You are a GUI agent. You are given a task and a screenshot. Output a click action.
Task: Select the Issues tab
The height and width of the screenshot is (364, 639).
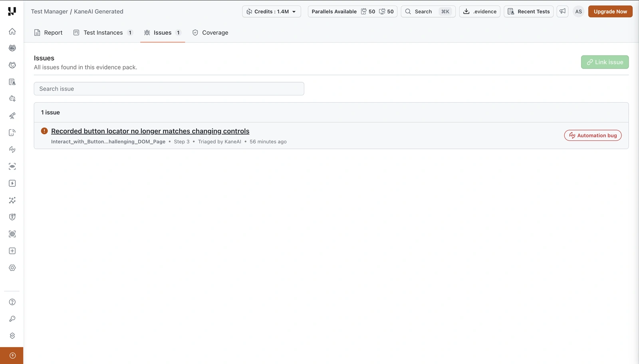tap(163, 33)
